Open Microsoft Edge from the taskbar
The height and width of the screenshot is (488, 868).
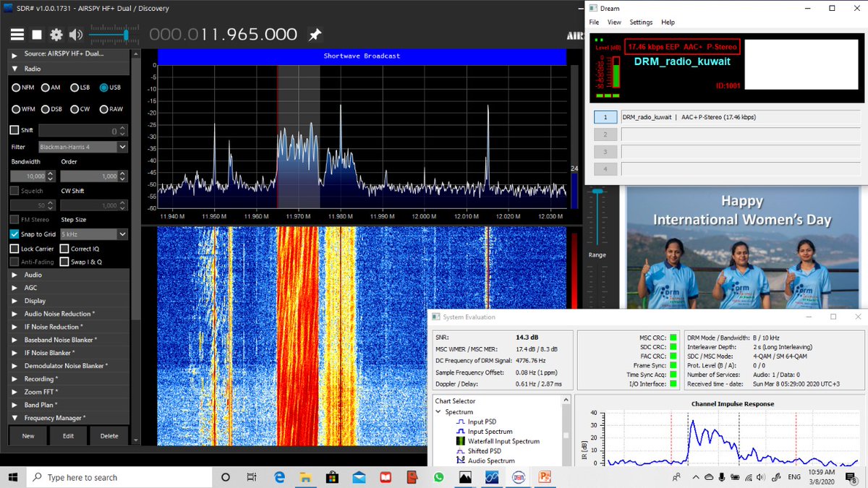click(280, 477)
